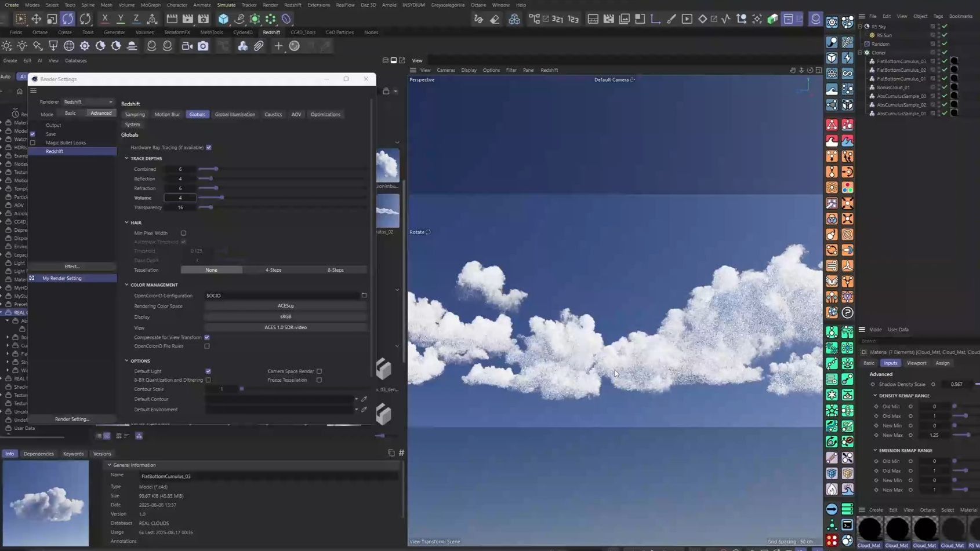Click the Reflection value input field
980x551 pixels.
point(180,179)
